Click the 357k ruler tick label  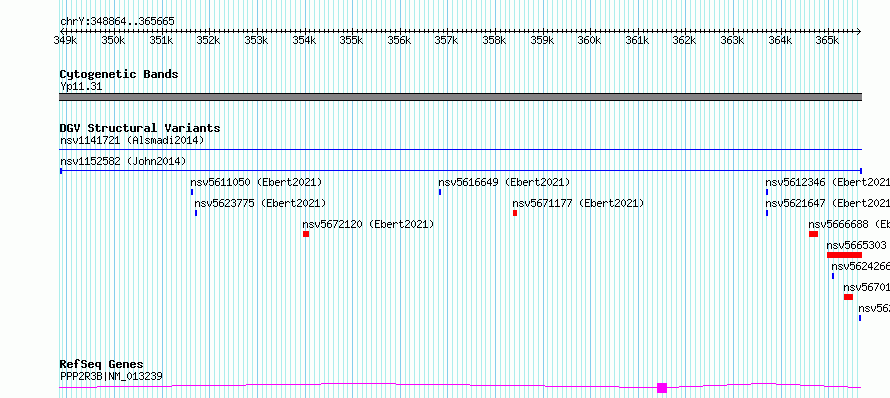pos(447,40)
